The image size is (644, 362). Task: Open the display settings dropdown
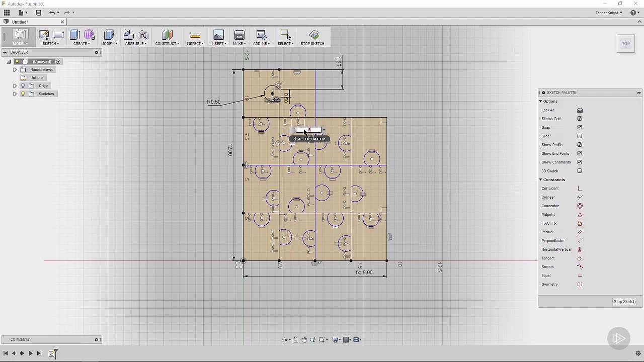pyautogui.click(x=336, y=340)
